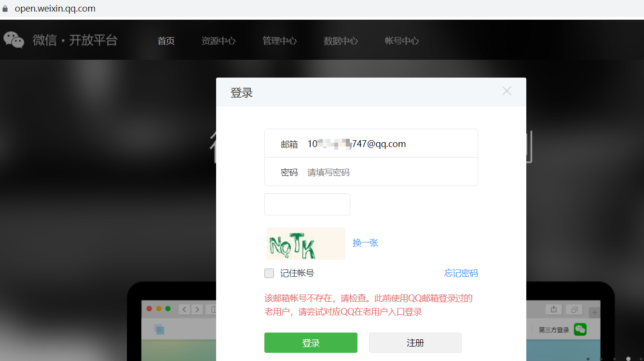Click the red 该邮箱帐号不存在 error message
The image size is (644, 361).
point(369,305)
